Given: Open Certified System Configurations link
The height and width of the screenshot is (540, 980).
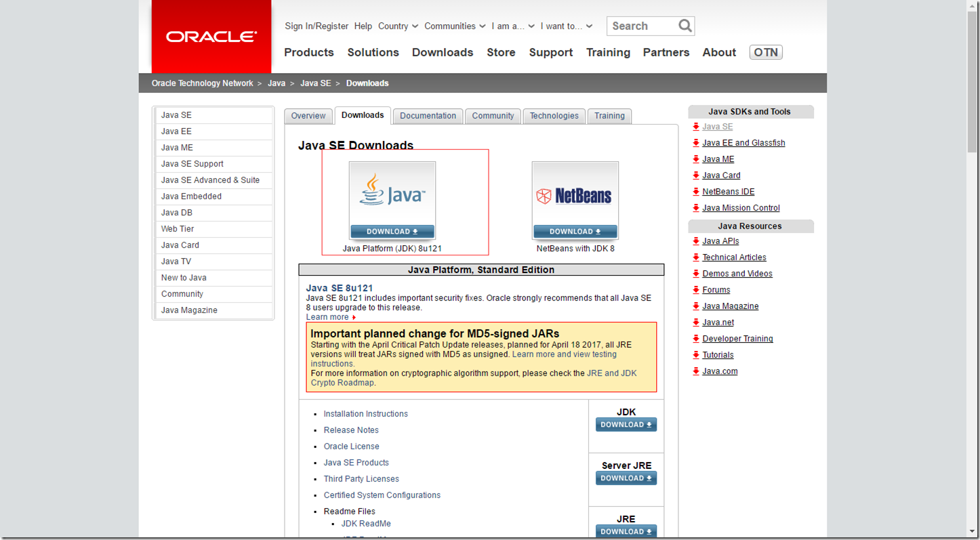Looking at the screenshot, I should (382, 495).
